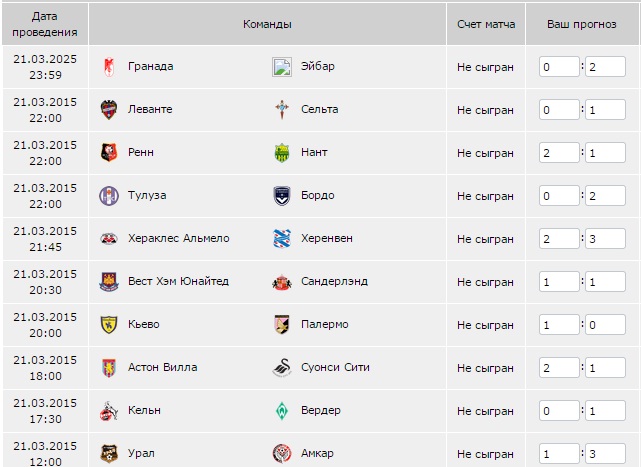The image size is (641, 467).
Task: Select home score field for Granada match
Action: [559, 67]
